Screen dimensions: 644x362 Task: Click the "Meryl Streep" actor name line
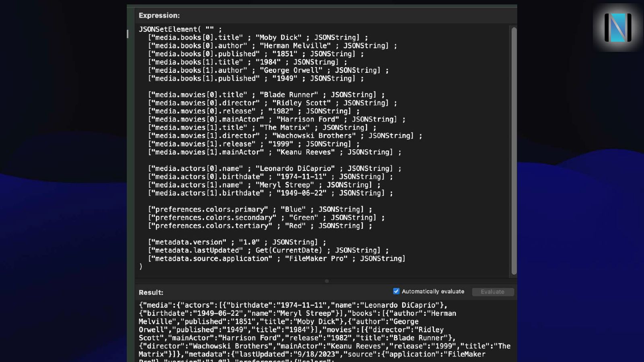click(264, 185)
